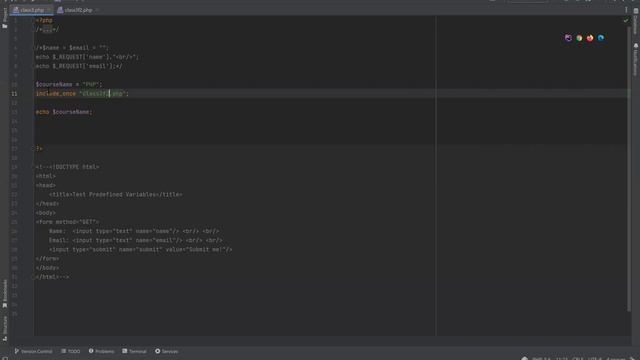The width and height of the screenshot is (640, 360).
Task: Click the <title>Test Predefined Variables</title> line
Action: [x=116, y=195]
